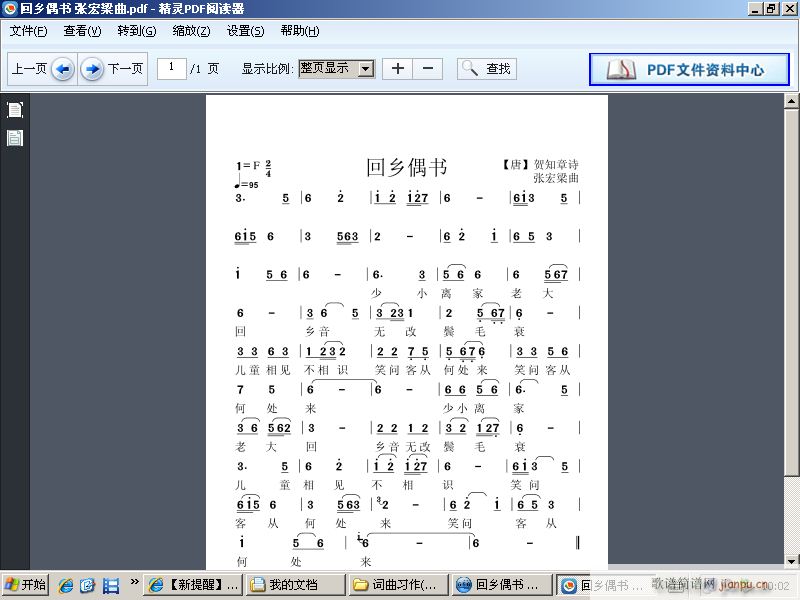Screen dimensions: 800x600
Task: Open the 设置 menu
Action: (x=245, y=31)
